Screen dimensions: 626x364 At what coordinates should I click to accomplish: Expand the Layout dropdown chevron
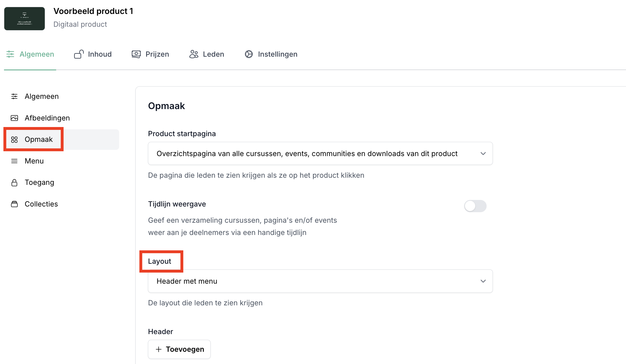[483, 281]
